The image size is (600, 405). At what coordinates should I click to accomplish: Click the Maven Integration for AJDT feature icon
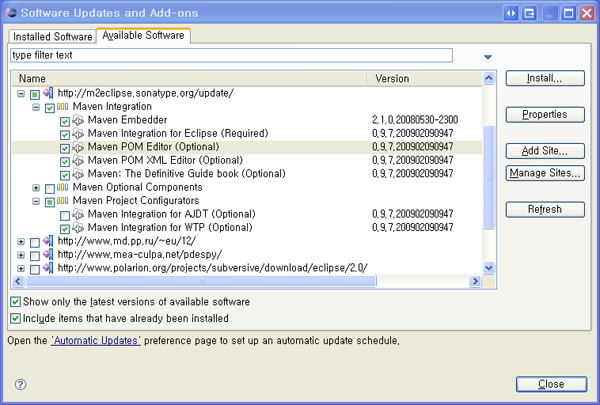click(78, 214)
